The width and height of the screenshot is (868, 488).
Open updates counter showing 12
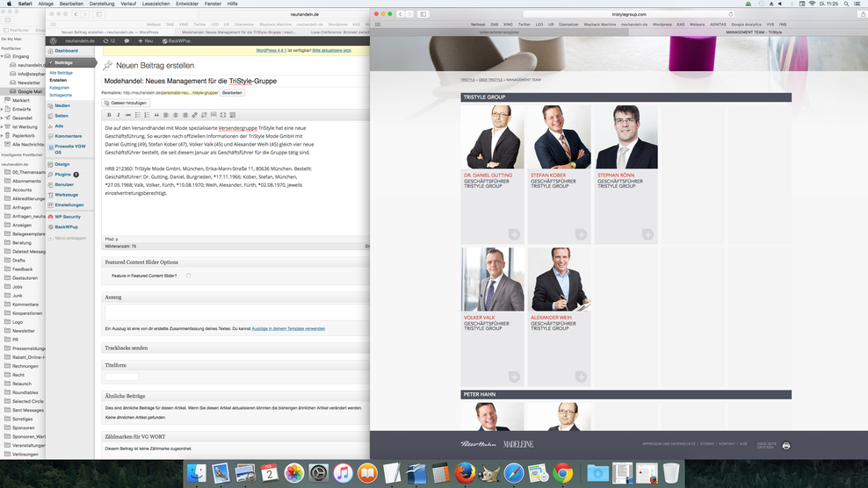(109, 41)
